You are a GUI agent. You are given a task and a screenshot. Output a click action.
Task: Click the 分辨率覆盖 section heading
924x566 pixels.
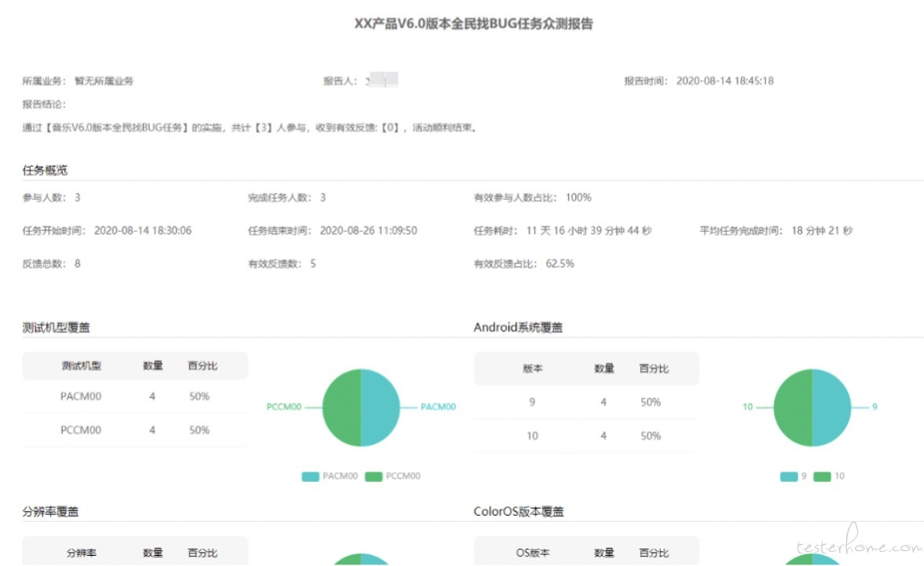[x=50, y=512]
